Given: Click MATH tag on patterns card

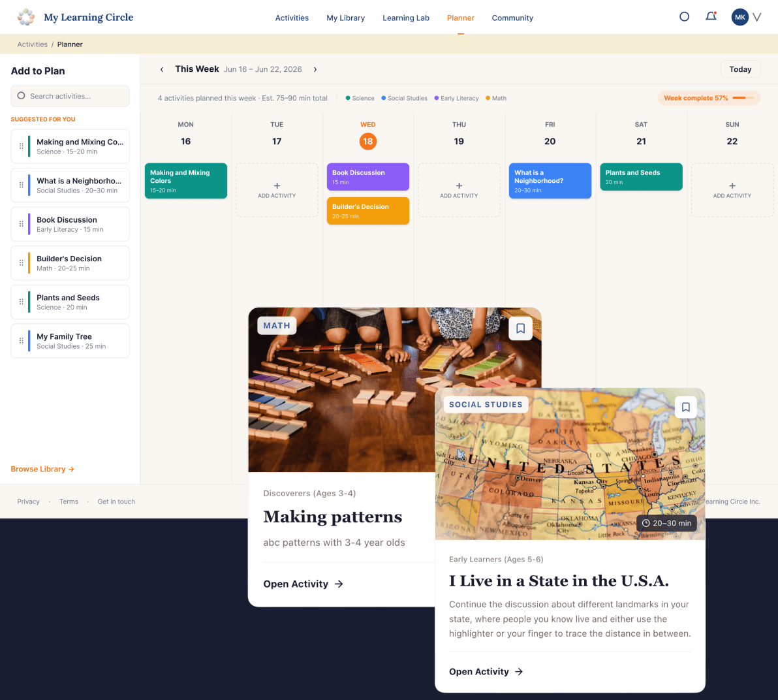Looking at the screenshot, I should [277, 326].
